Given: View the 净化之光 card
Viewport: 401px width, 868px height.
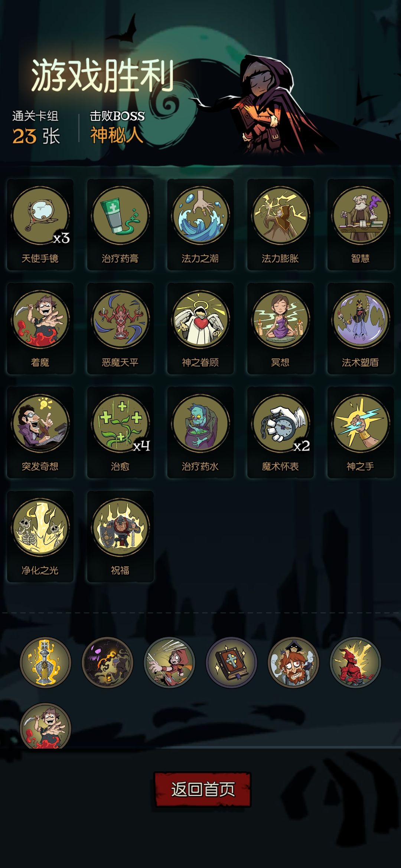Looking at the screenshot, I should (40, 536).
